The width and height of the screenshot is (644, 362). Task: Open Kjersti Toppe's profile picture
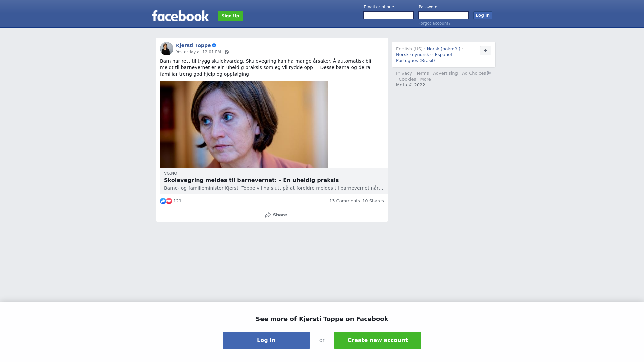point(167,49)
